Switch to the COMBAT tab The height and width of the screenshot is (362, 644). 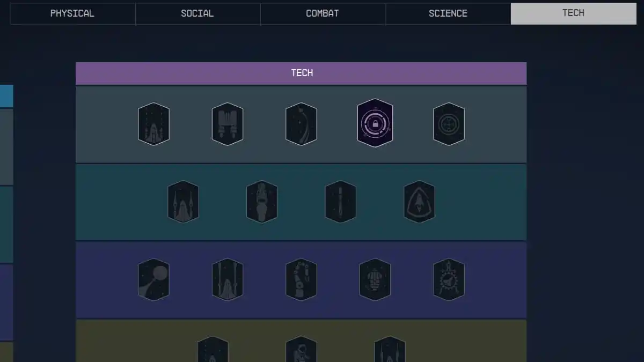(323, 13)
